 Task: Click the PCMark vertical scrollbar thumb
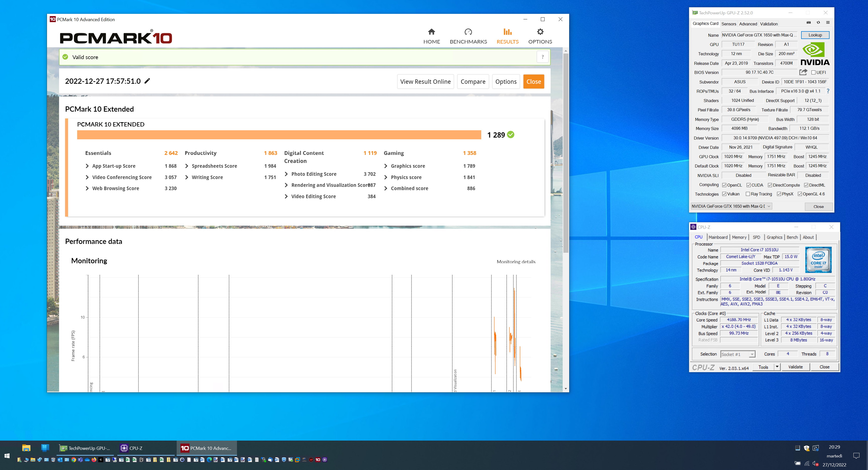pos(566,153)
